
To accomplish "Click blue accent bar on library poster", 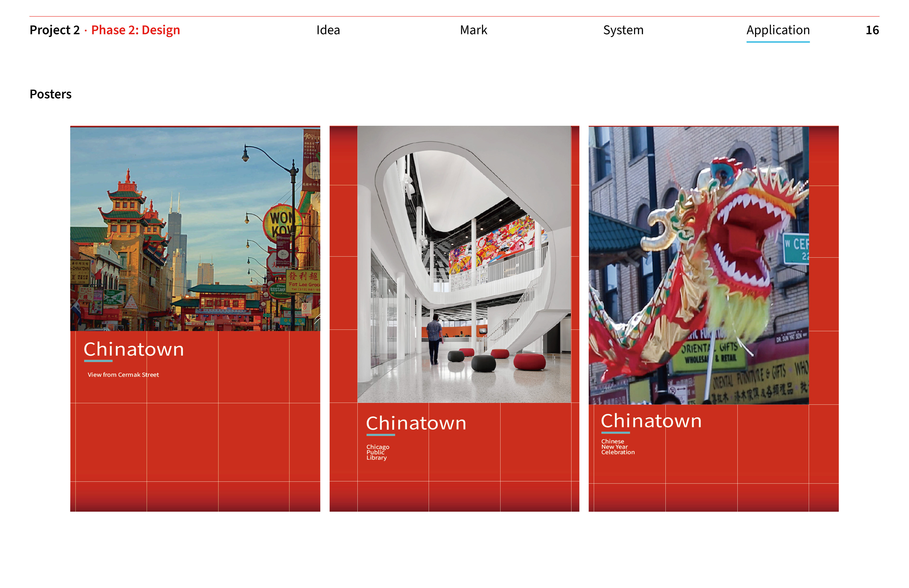I will click(x=381, y=434).
